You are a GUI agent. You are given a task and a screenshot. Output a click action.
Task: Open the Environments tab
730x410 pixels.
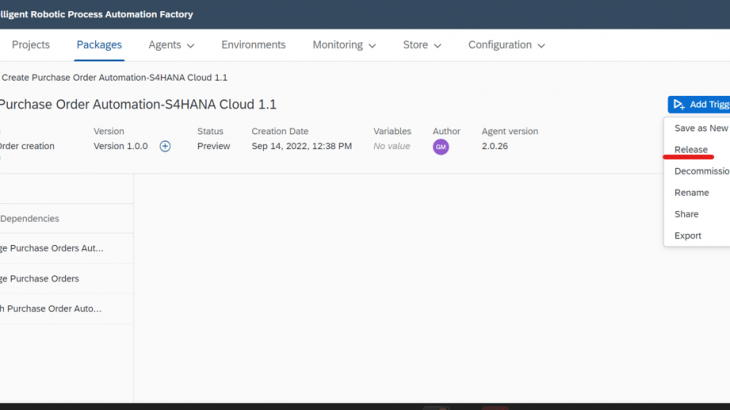(253, 45)
